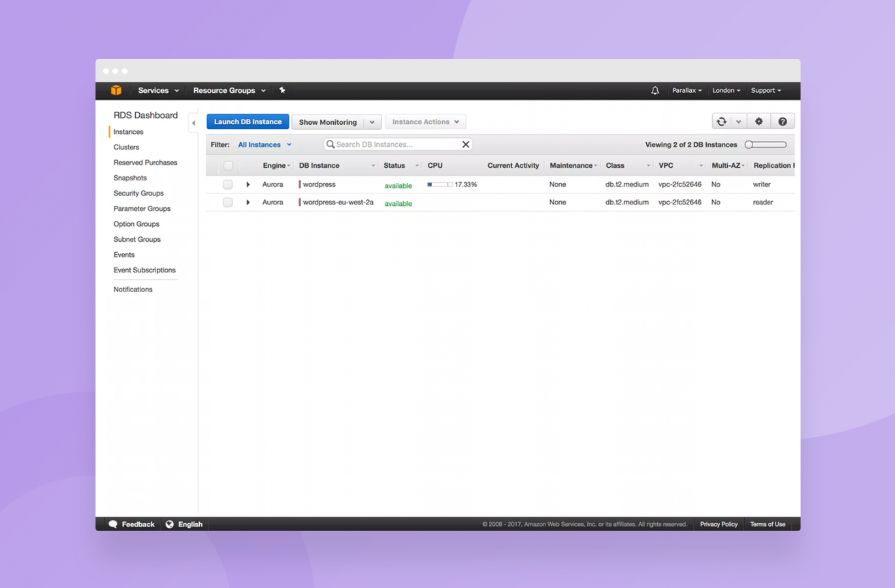Open the AWS console home cube icon

(116, 90)
